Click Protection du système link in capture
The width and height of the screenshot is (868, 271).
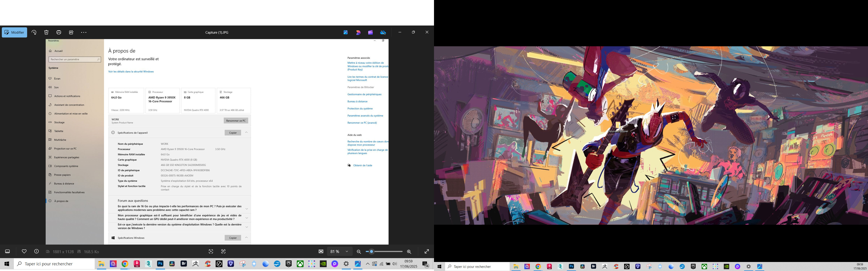click(x=360, y=108)
